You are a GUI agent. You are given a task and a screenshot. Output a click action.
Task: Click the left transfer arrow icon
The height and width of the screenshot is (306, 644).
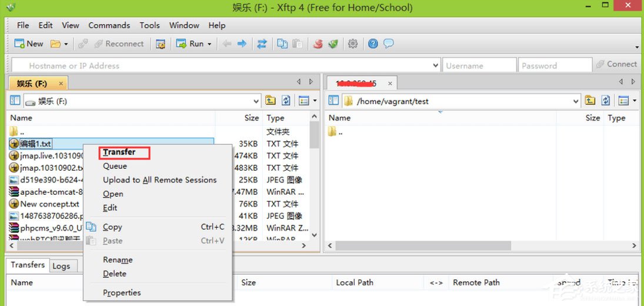click(x=226, y=44)
